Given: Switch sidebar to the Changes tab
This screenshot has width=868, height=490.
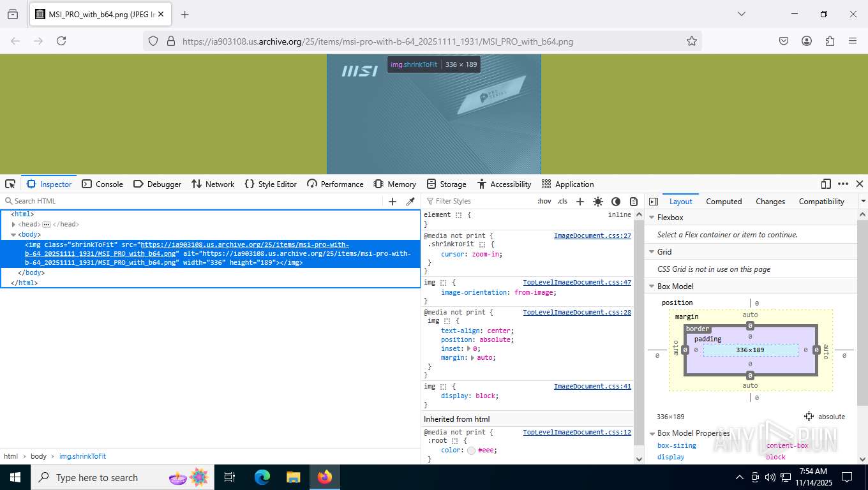Looking at the screenshot, I should point(770,201).
